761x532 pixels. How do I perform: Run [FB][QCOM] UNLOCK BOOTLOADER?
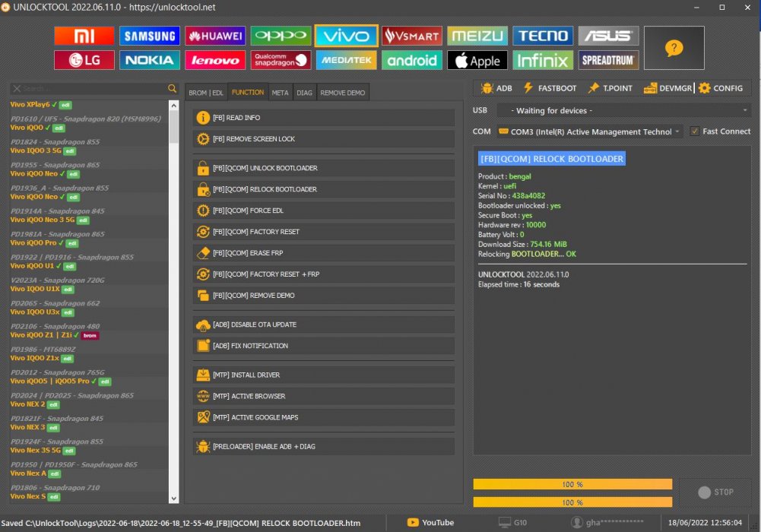(x=324, y=168)
